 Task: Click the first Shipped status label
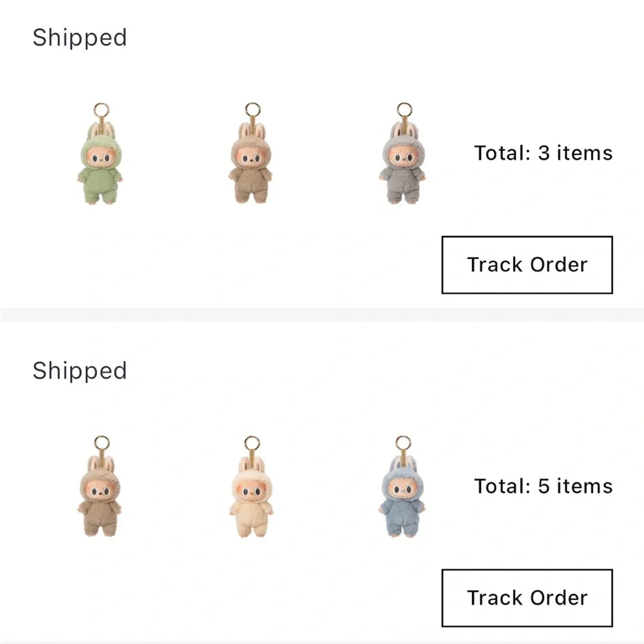click(x=80, y=37)
